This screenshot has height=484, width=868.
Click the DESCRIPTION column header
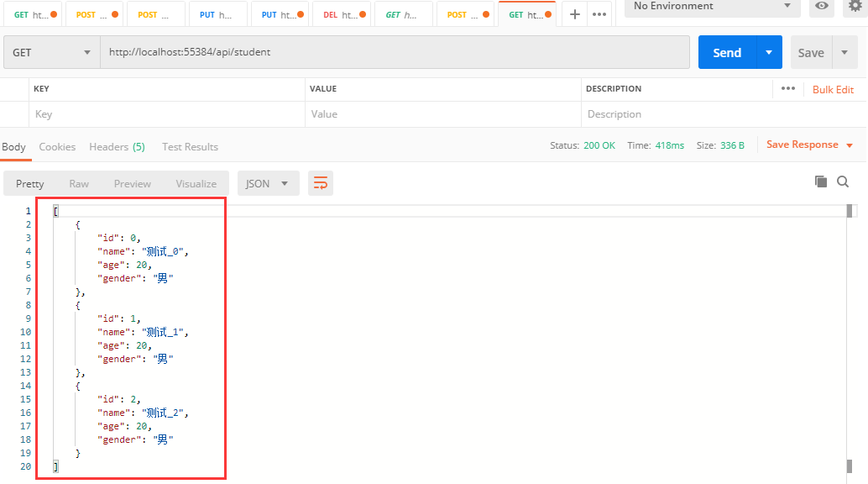pos(614,89)
